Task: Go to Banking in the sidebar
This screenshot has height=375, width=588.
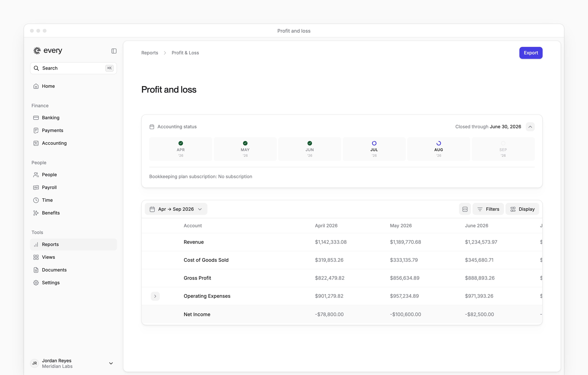Action: [73, 118]
